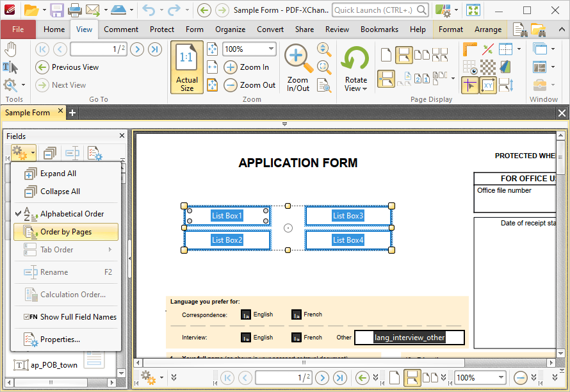Toggle full screen mode icon
This screenshot has width=570, height=392.
point(473,10)
